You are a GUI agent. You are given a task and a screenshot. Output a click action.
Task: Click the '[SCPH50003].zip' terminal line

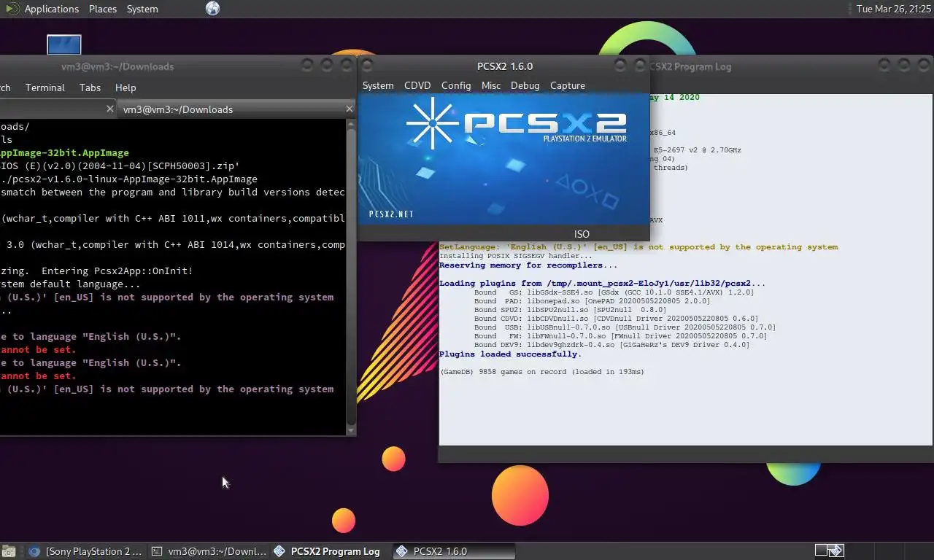(120, 166)
